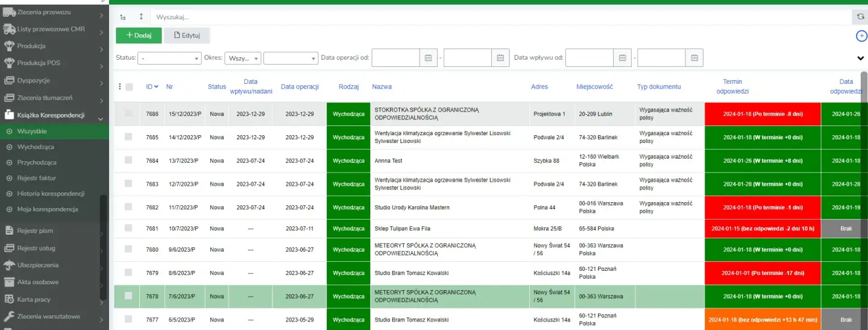Click orange cell '2024-01-18 (bez odpowiedzi +13 h 47 min)'
Image resolution: width=868 pixels, height=330 pixels.
point(763,320)
